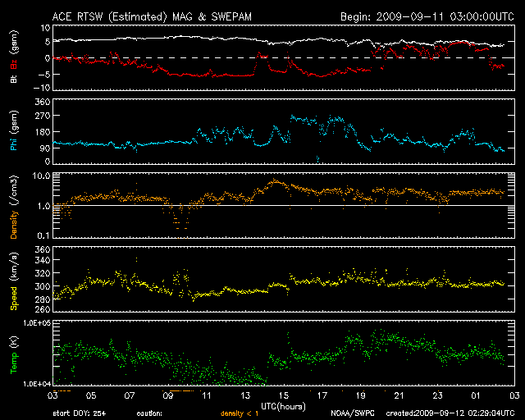525x420 pixels.
Task: Click the '07' hour label on the time axis
Action: (x=130, y=395)
